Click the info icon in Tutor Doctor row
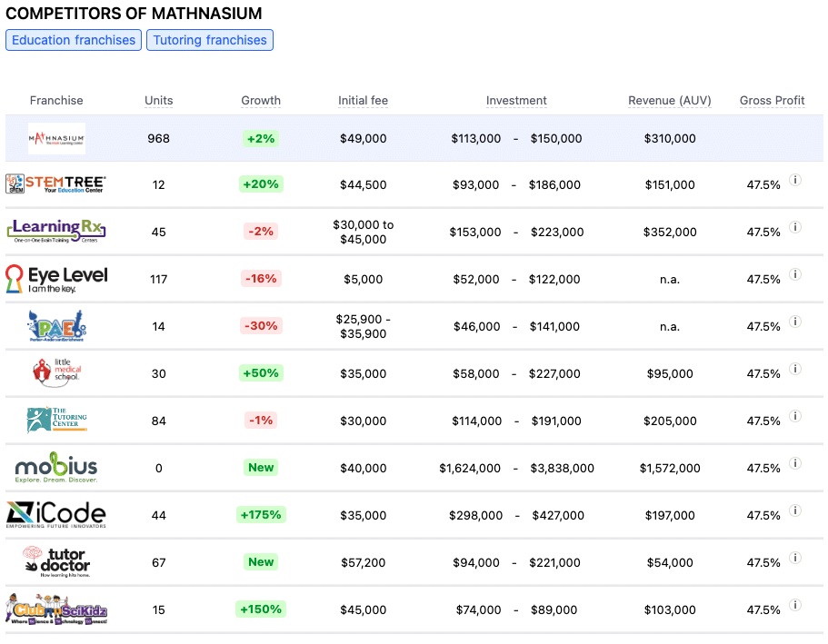Screen dimensions: 828x644 [x=795, y=558]
